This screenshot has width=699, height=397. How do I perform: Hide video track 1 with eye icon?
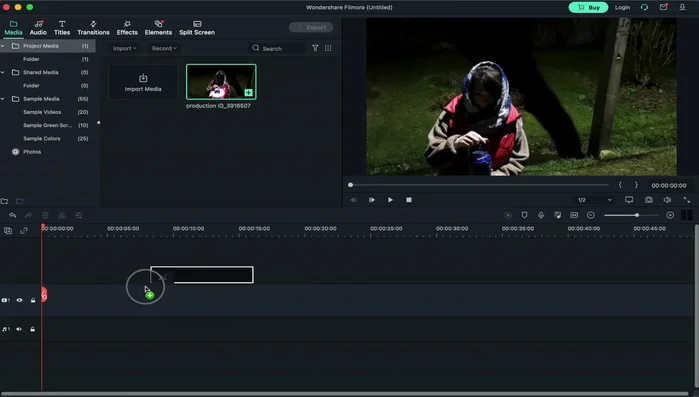pos(20,300)
